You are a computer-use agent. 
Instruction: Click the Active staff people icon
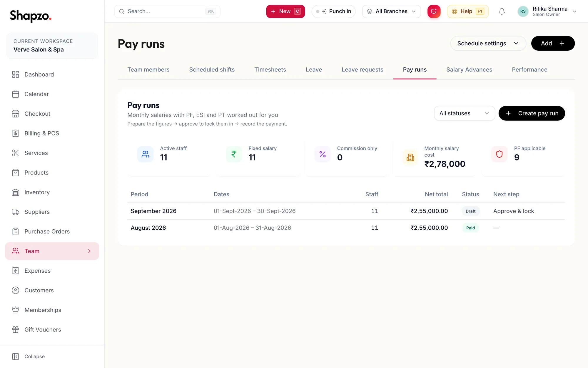coord(145,154)
